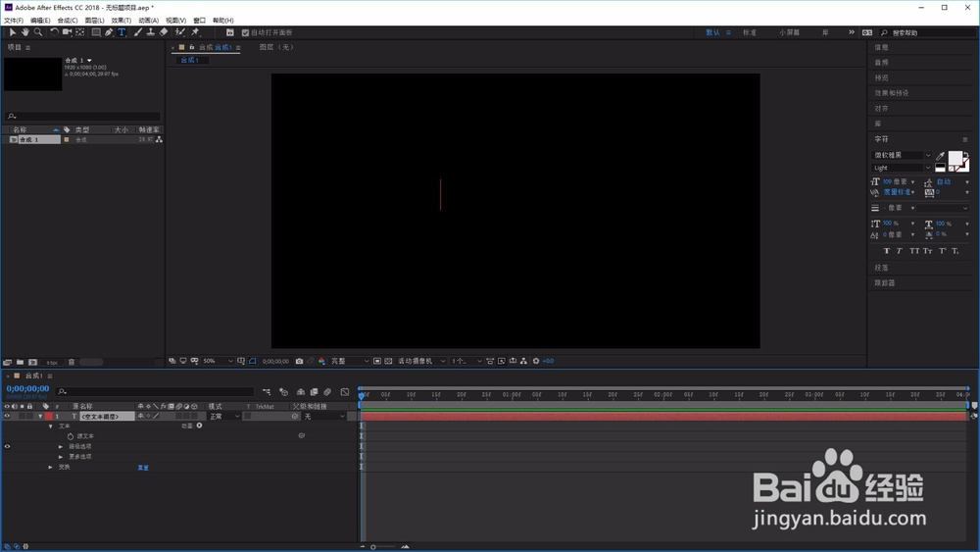Viewport: 980px width, 552px height.
Task: Open the viewer resolution dropdown
Action: pyautogui.click(x=350, y=361)
